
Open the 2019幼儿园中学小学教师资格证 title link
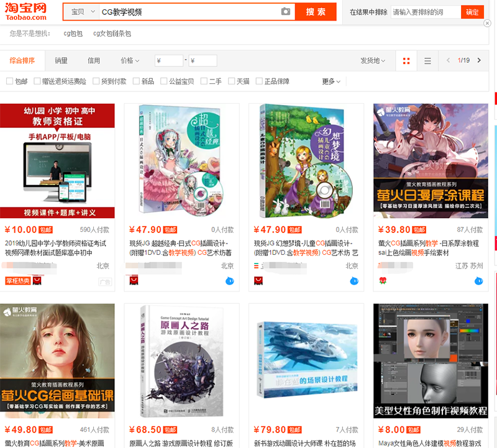click(x=55, y=248)
